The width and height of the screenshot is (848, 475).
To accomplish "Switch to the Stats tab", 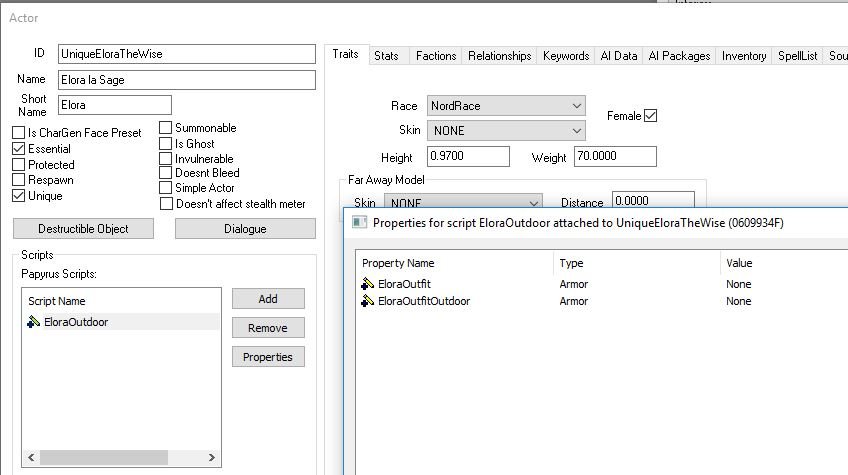I will 386,56.
